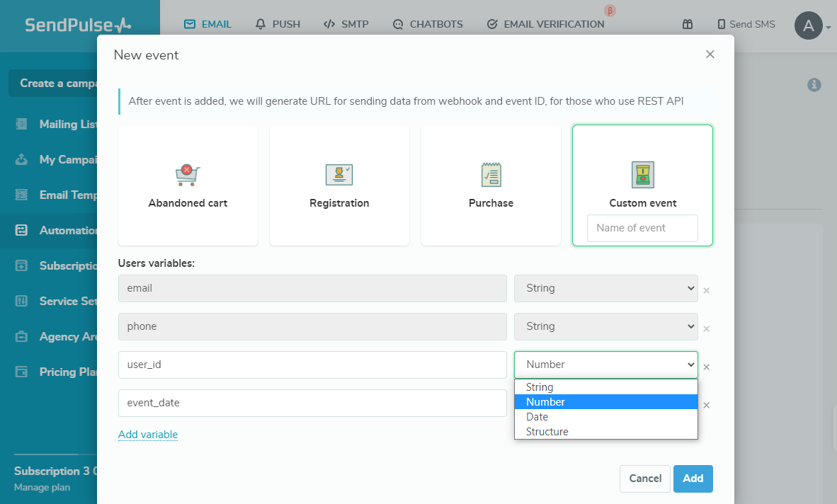Open the CHATBOTS section
Screen dimensions: 837x504
(428, 23)
